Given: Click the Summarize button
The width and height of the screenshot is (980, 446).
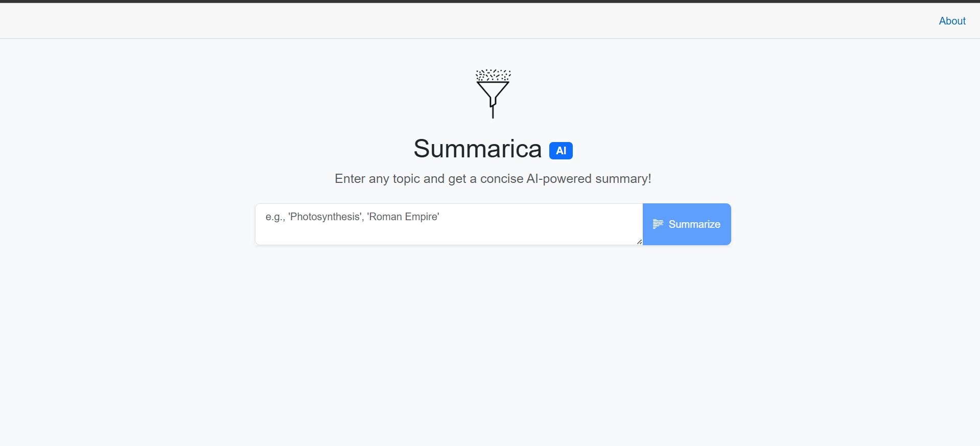Looking at the screenshot, I should [686, 224].
